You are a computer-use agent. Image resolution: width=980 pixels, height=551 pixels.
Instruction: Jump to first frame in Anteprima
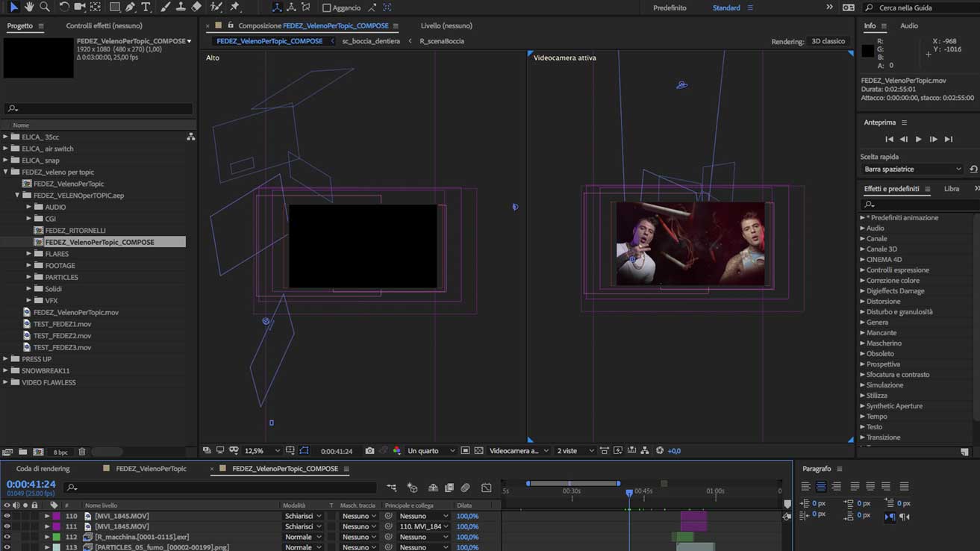[889, 139]
